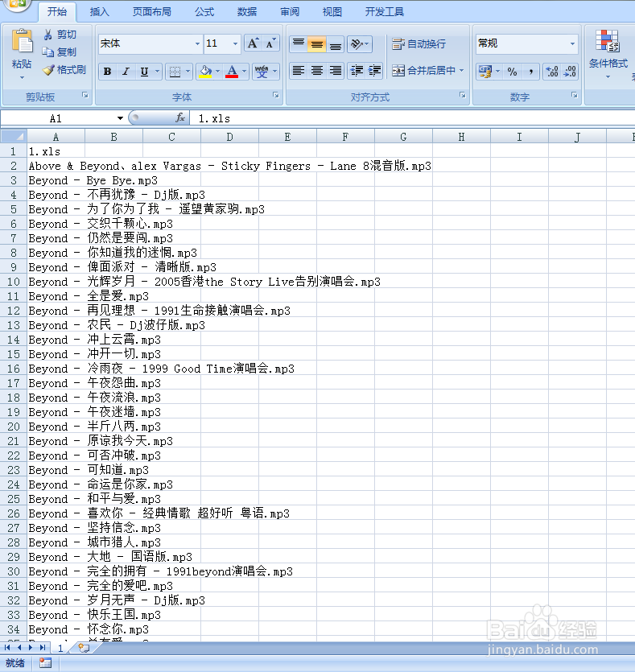Toggle align text left

[x=299, y=71]
